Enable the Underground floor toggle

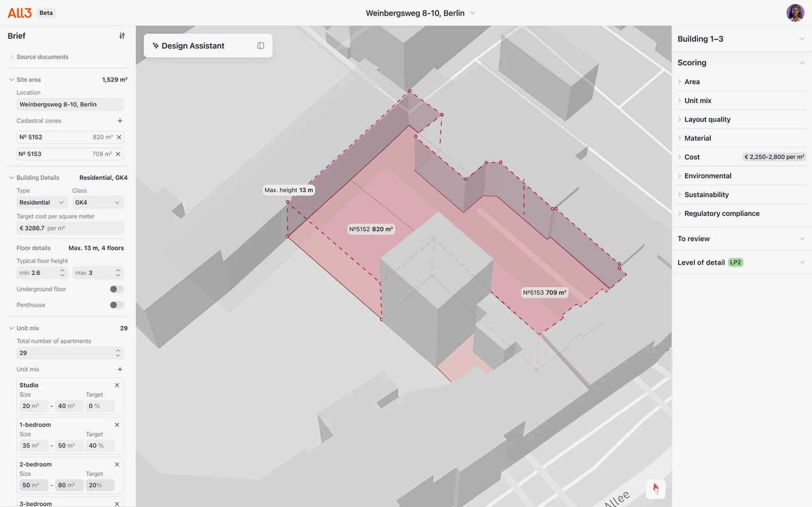click(x=117, y=289)
